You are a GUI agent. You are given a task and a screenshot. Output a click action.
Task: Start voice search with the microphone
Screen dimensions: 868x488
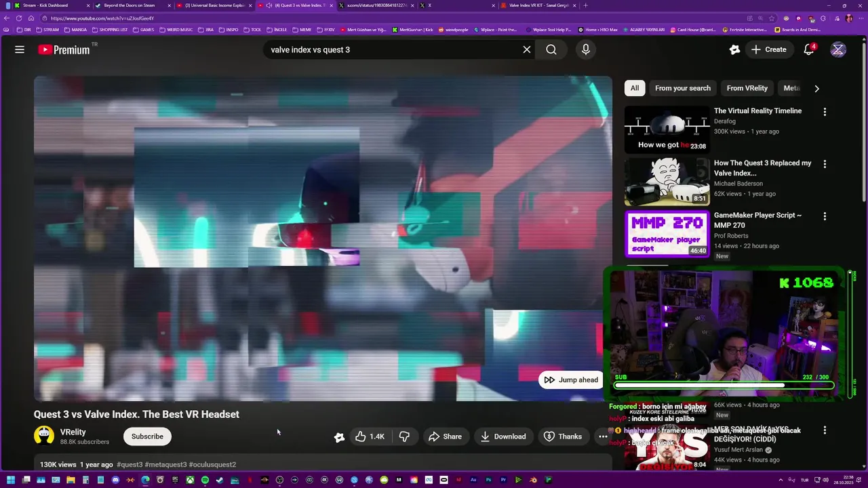click(x=586, y=49)
